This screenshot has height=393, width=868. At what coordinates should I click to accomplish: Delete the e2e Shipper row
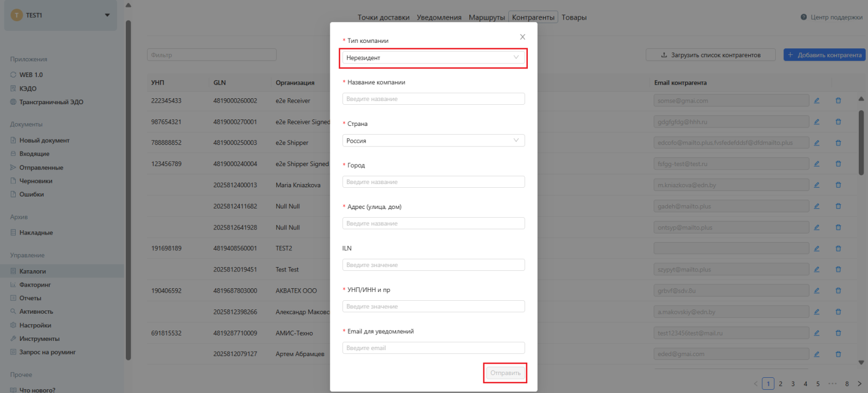pyautogui.click(x=838, y=143)
